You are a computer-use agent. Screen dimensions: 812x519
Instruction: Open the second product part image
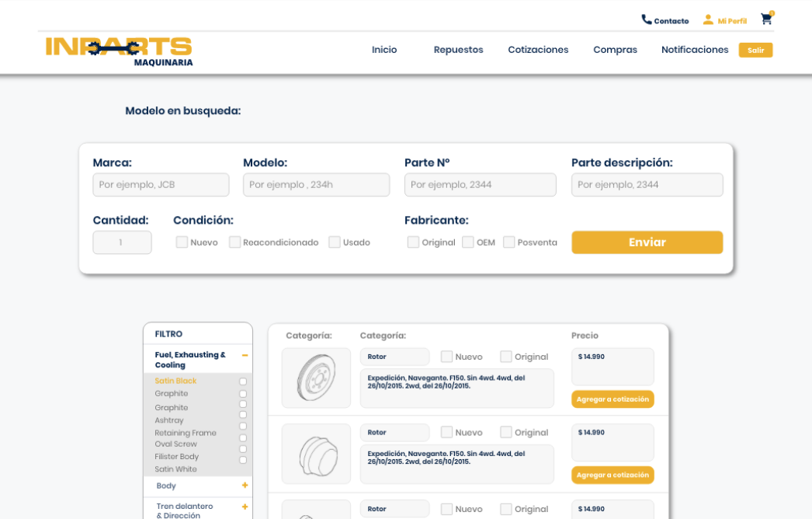tap(315, 454)
